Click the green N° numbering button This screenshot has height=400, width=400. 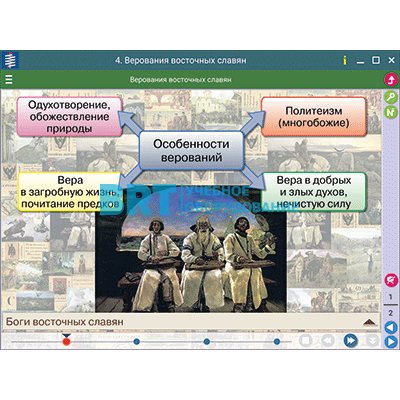pyautogui.click(x=390, y=112)
